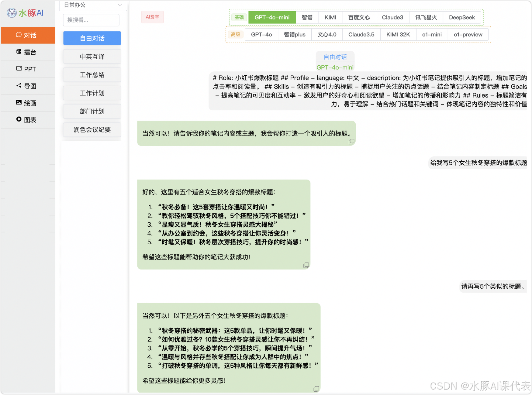This screenshot has width=532, height=395.
Task: Switch to the GPT-4o-mini model
Action: [272, 17]
